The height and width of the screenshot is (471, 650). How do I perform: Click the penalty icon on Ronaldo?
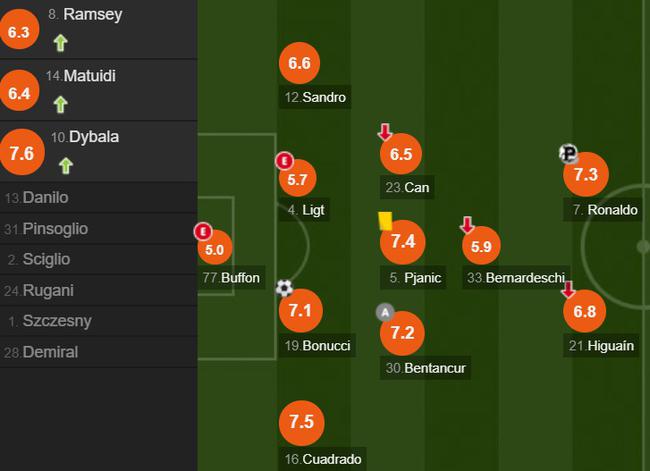[568, 153]
